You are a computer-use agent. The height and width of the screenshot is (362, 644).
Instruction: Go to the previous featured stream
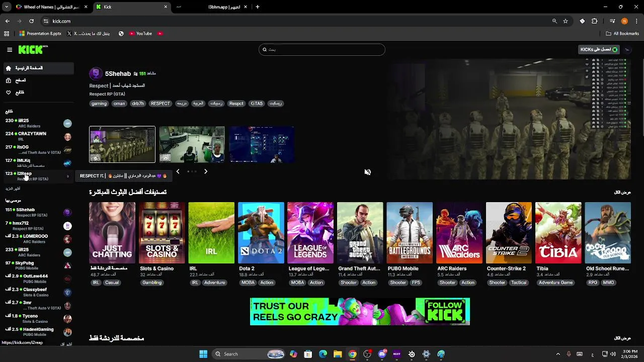coord(178,171)
